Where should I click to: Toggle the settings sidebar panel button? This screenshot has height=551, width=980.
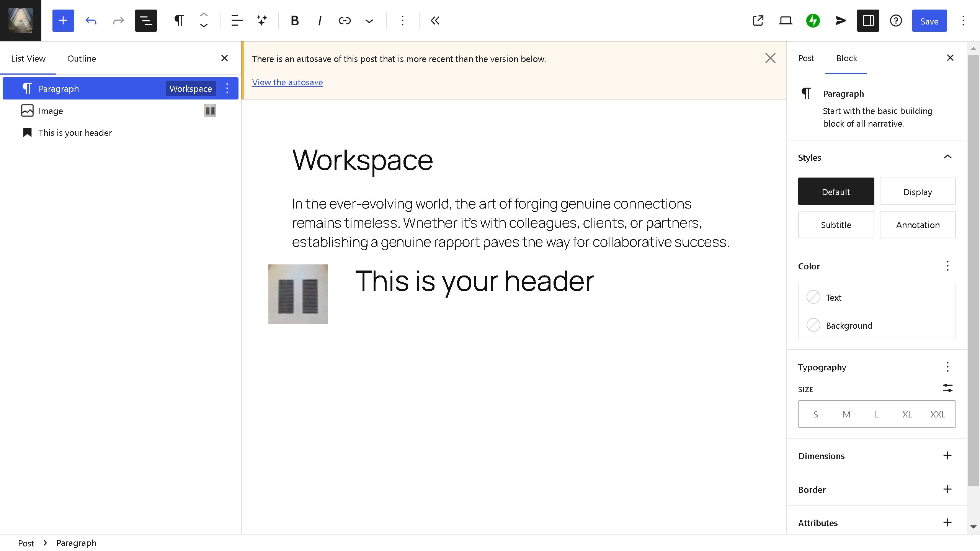[868, 21]
